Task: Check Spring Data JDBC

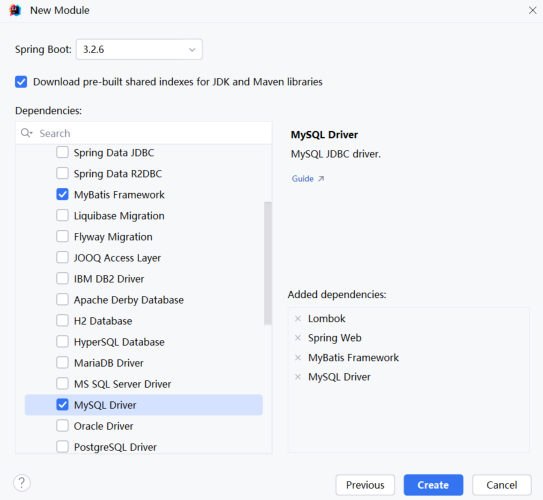Action: click(62, 152)
